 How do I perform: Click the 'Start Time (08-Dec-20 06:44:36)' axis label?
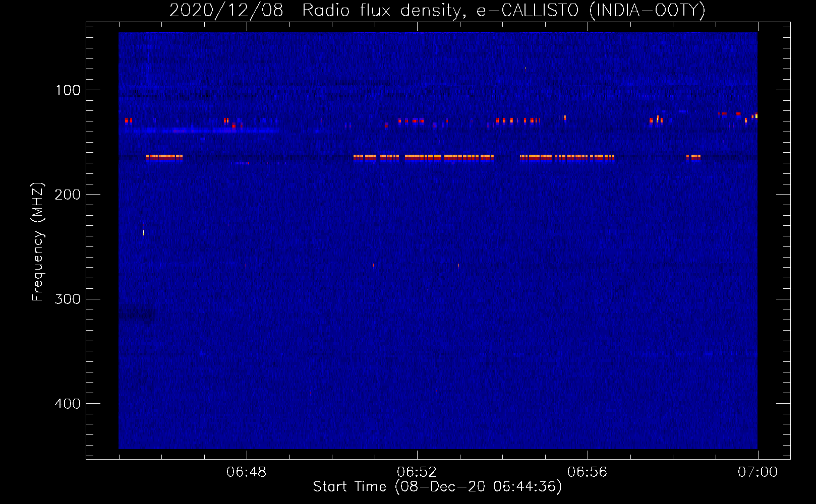[x=437, y=487]
